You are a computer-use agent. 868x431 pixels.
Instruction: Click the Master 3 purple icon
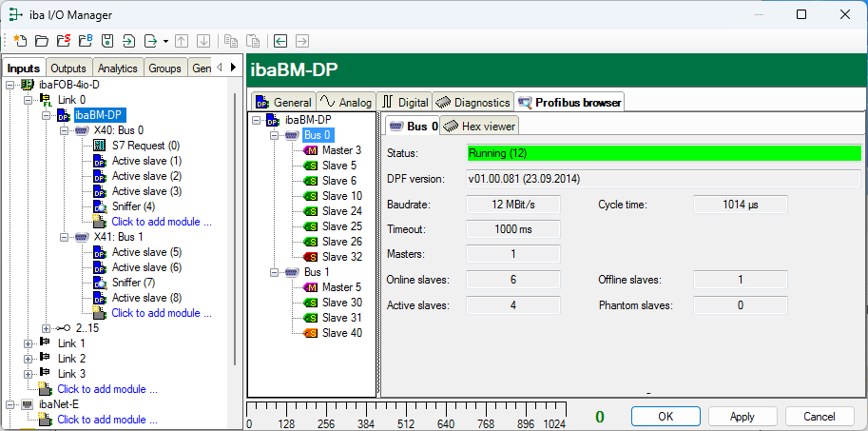311,150
